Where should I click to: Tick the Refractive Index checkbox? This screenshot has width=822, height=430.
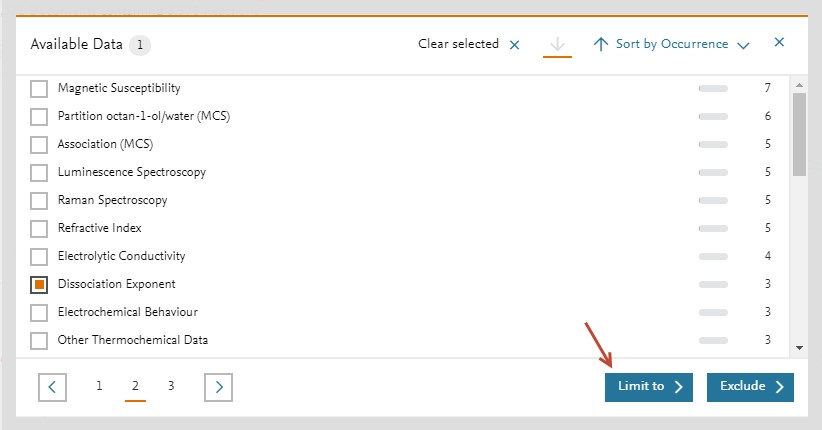(x=39, y=229)
